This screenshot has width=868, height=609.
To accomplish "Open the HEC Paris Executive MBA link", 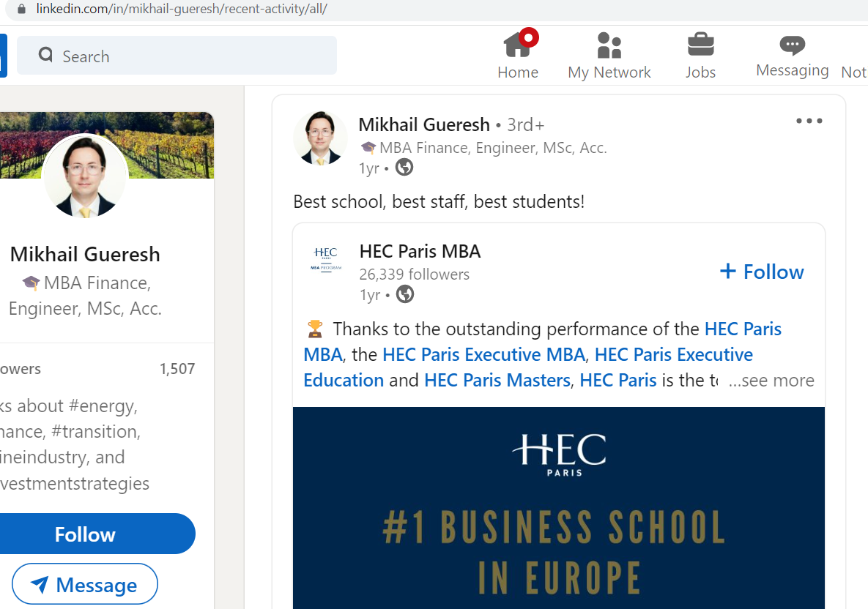I will point(484,354).
